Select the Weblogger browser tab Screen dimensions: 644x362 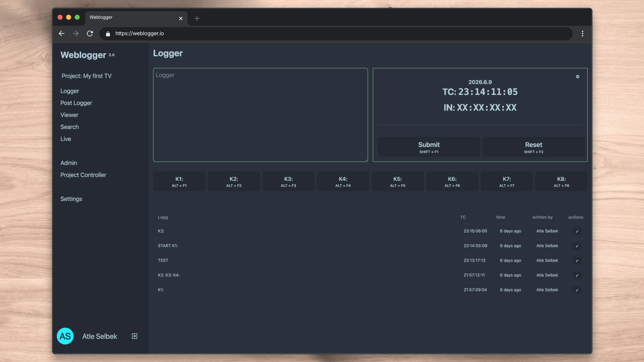point(136,18)
